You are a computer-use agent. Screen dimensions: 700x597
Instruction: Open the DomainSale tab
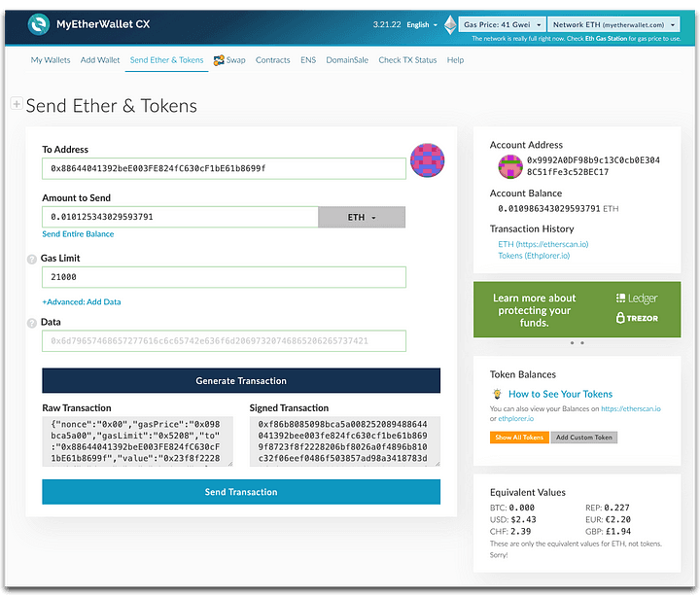(x=347, y=60)
